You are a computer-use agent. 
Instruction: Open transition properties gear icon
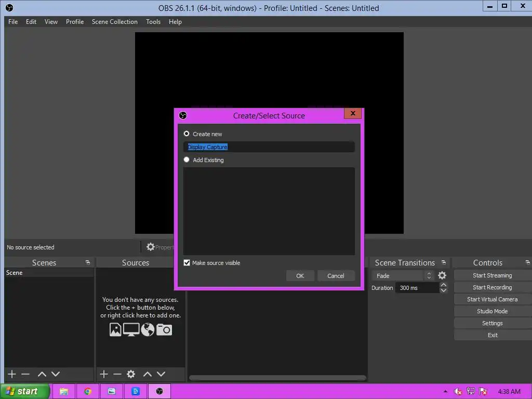tap(442, 275)
